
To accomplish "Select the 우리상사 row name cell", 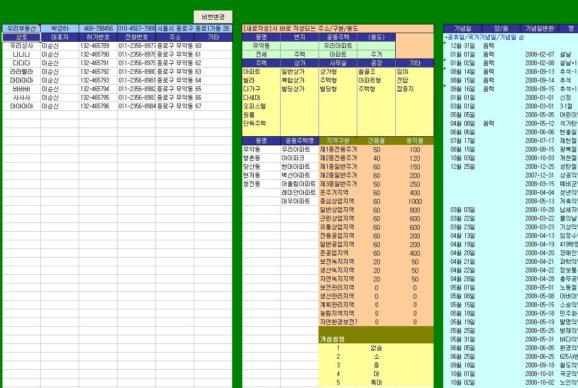I will (21, 46).
